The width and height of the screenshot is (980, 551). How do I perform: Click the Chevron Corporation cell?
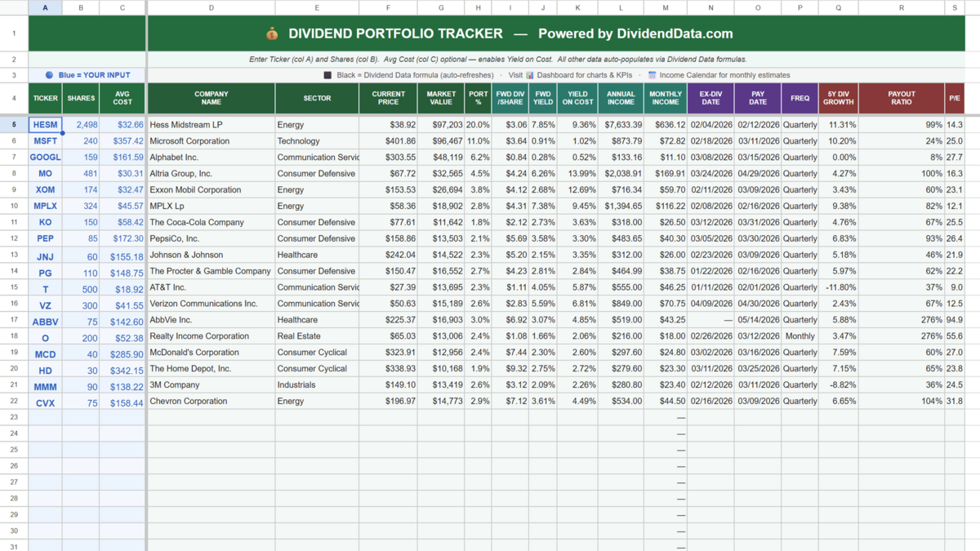tap(212, 401)
